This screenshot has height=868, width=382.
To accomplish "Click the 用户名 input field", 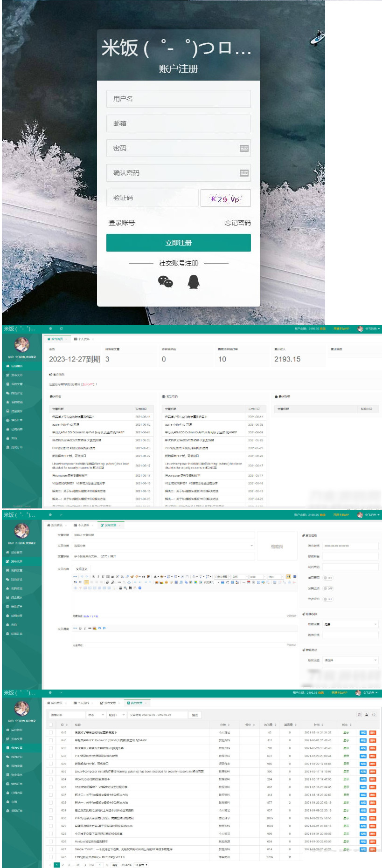I will tap(178, 99).
